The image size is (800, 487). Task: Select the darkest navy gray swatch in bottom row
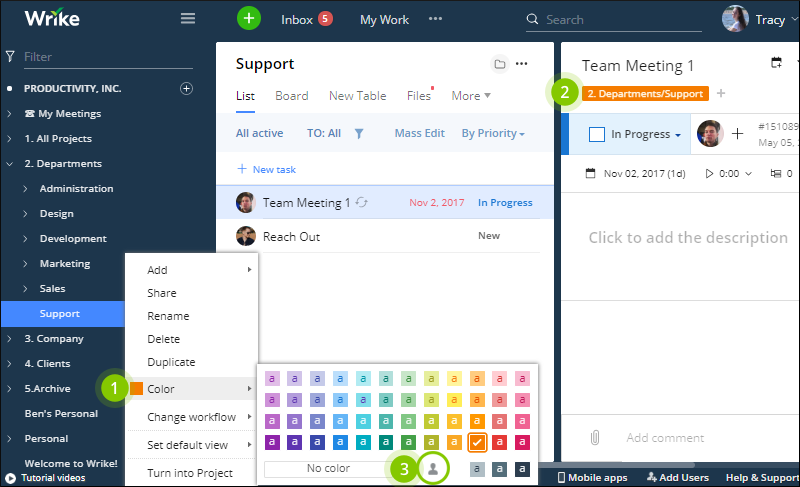(522, 469)
